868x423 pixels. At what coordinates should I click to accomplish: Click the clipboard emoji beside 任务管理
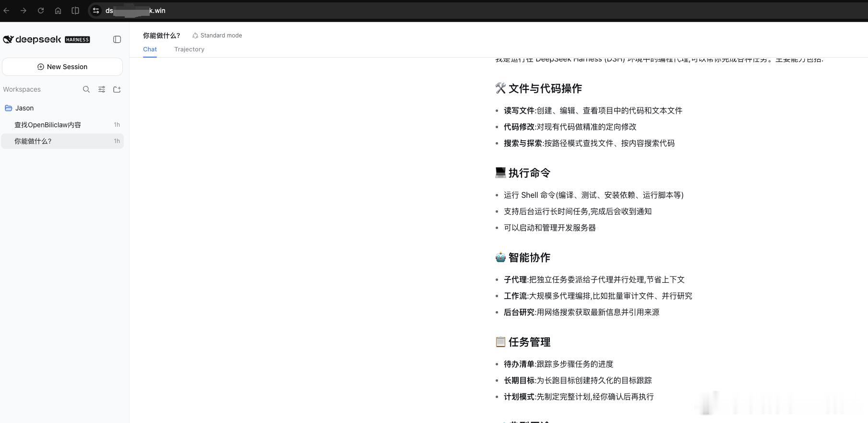pos(500,341)
